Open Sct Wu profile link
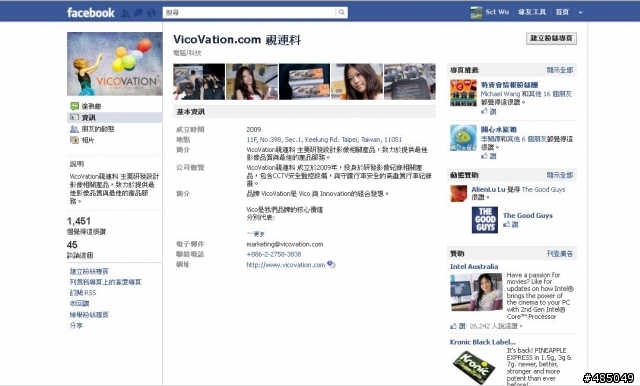Screen dimensions: 640x386 [x=497, y=12]
